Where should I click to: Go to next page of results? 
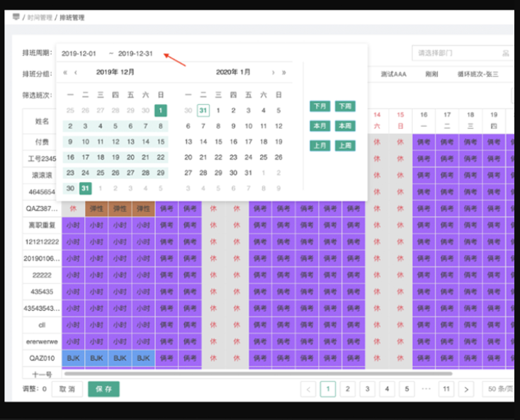point(465,389)
